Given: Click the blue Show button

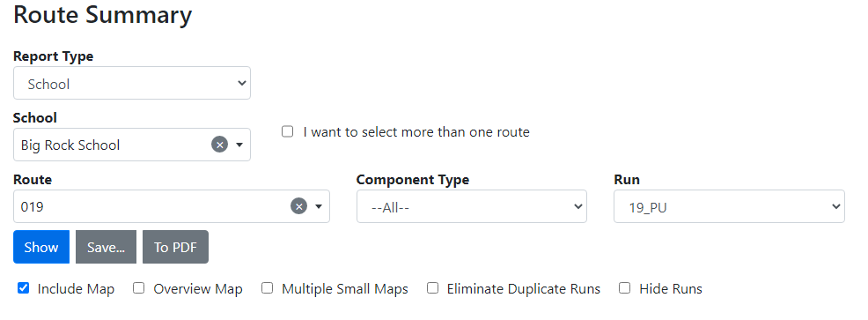Looking at the screenshot, I should (x=41, y=247).
